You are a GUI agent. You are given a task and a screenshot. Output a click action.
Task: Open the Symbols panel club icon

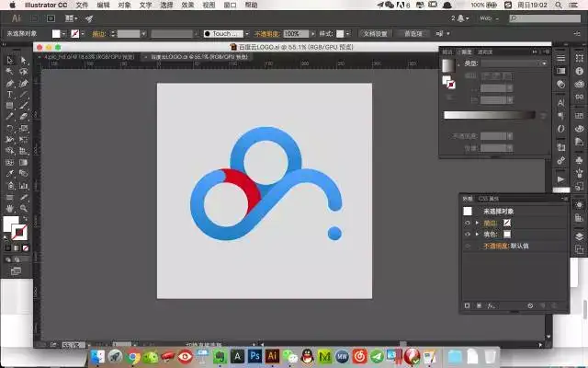tap(580, 161)
